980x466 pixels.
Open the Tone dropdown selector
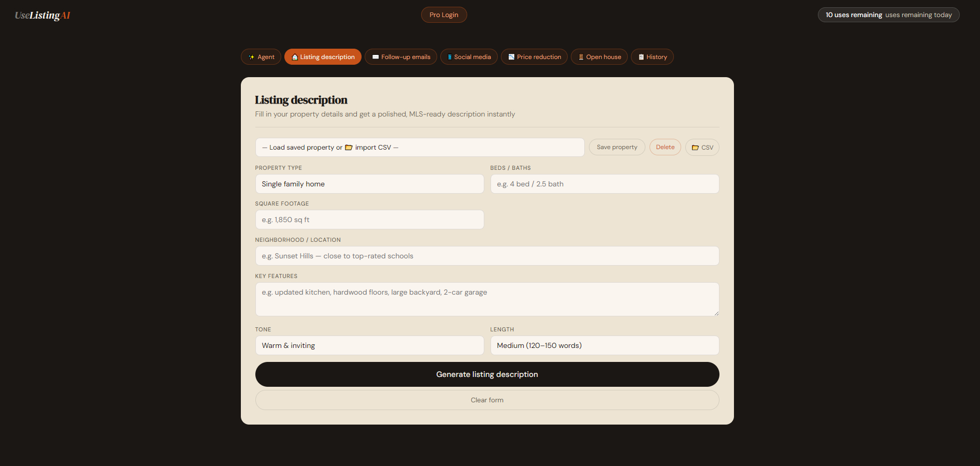click(x=369, y=345)
